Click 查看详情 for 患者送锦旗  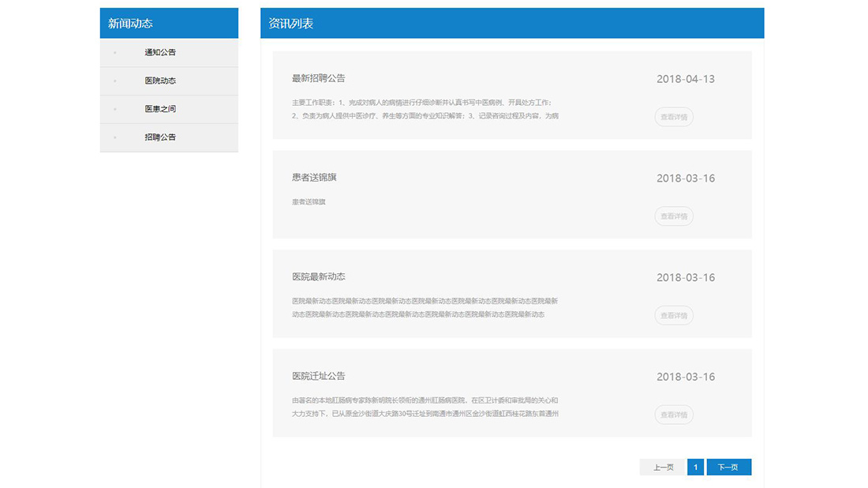pos(673,216)
